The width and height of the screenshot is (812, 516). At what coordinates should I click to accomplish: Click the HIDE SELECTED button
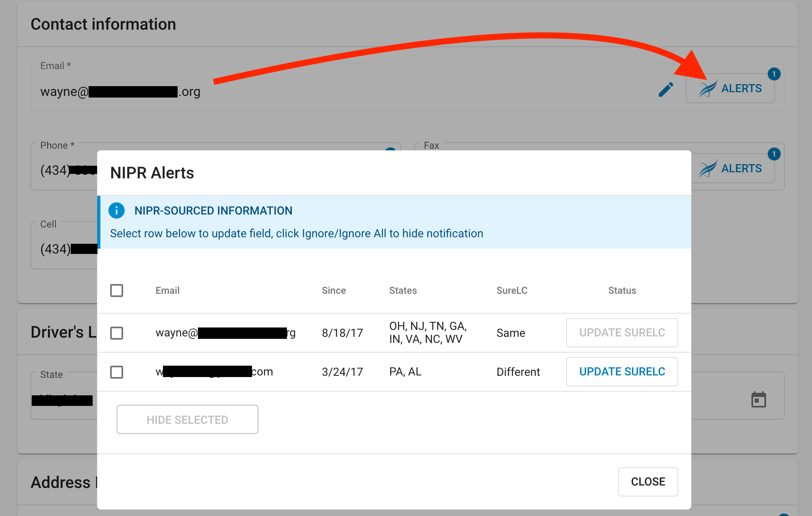click(x=187, y=419)
